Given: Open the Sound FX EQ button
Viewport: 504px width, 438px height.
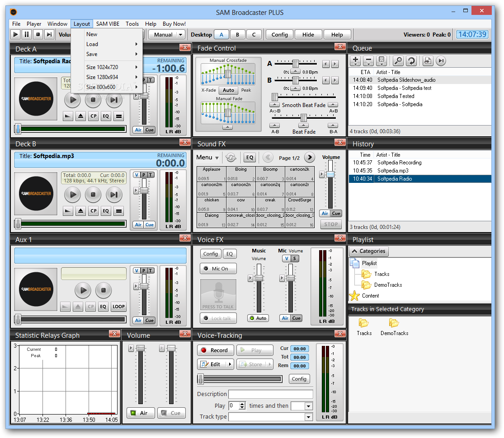Looking at the screenshot, I should coord(250,157).
